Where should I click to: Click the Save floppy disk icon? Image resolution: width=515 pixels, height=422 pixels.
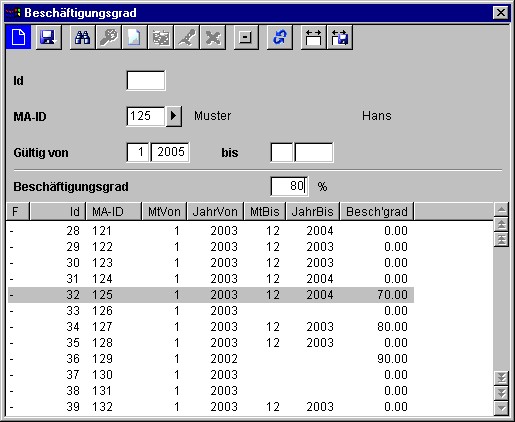[x=48, y=37]
